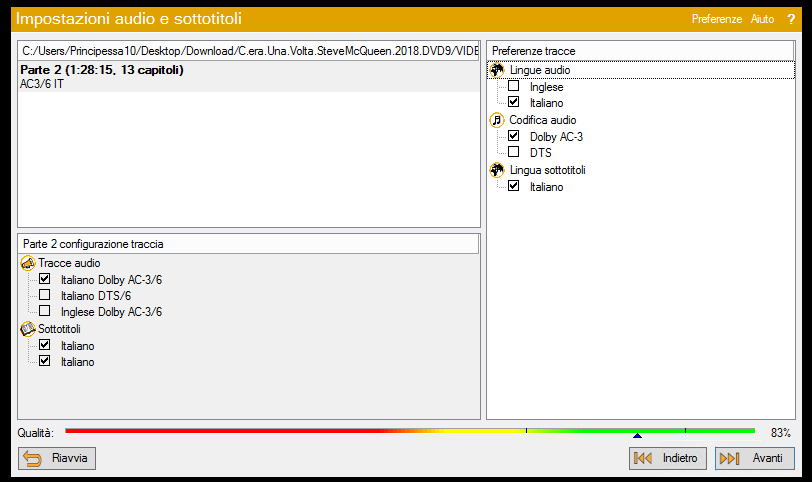Enable Inglese Dolby AC-3/6 audio track
This screenshot has width=812, height=482.
point(45,311)
